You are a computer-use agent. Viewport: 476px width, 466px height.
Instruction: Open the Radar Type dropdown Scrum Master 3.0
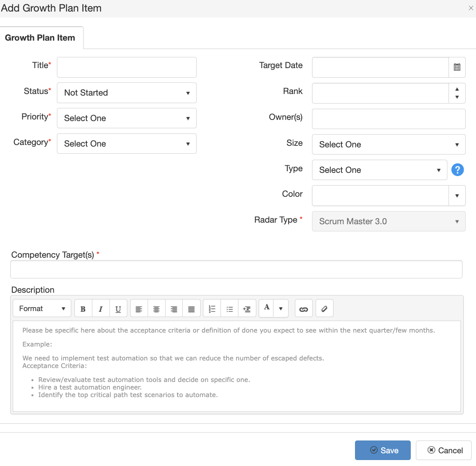pyautogui.click(x=388, y=221)
